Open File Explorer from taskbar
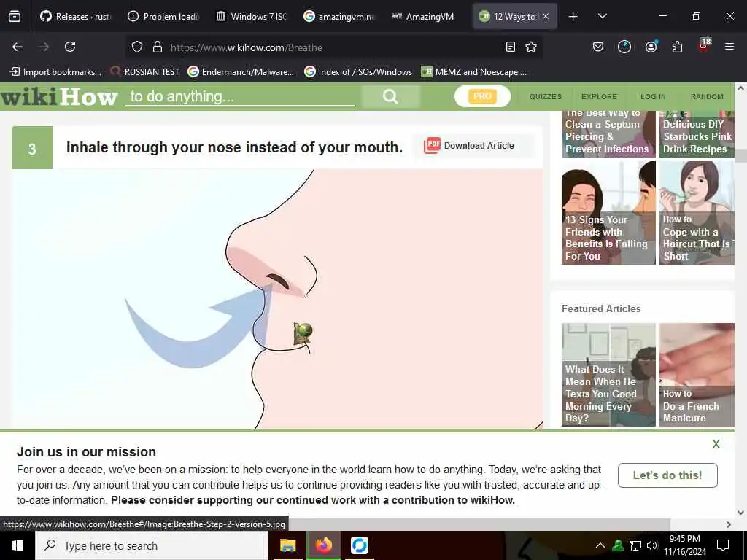The image size is (747, 560). (x=287, y=545)
